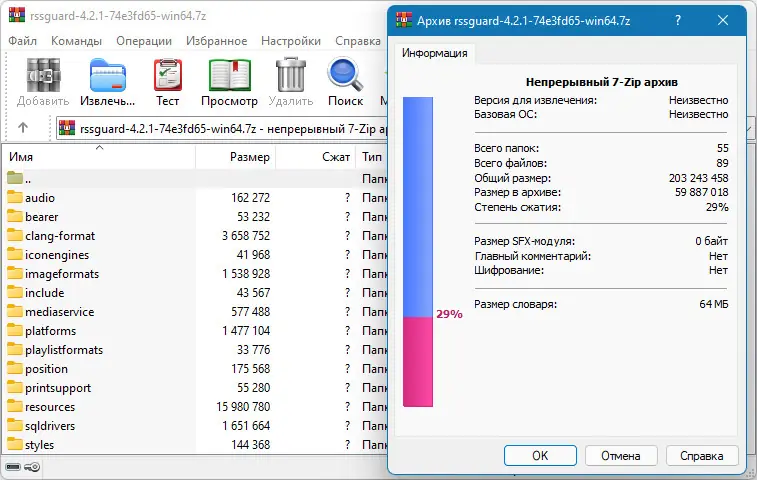The height and width of the screenshot is (480, 757).
Task: Select the resources folder row
Action: [x=195, y=407]
